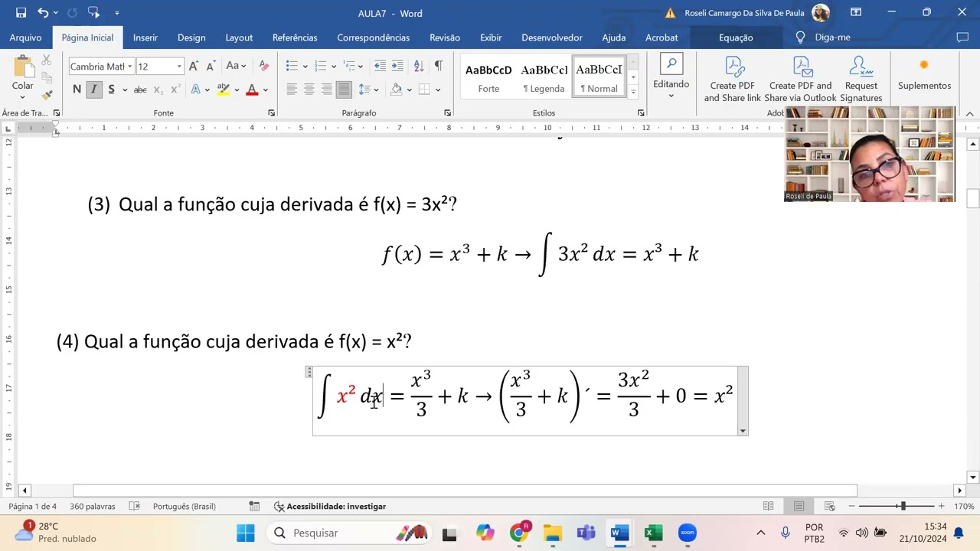This screenshot has height=551, width=980.
Task: Click the 360 palavras word count
Action: (93, 506)
